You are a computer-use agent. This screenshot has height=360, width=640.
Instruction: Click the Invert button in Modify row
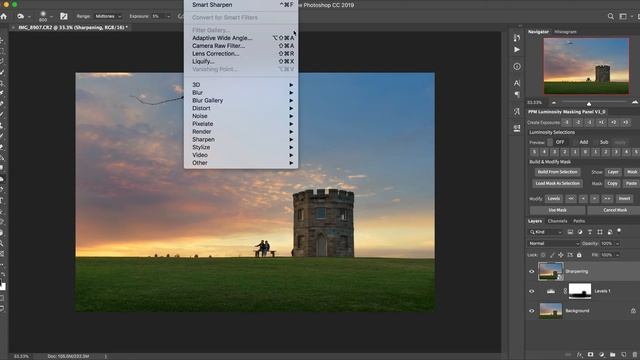coord(624,199)
